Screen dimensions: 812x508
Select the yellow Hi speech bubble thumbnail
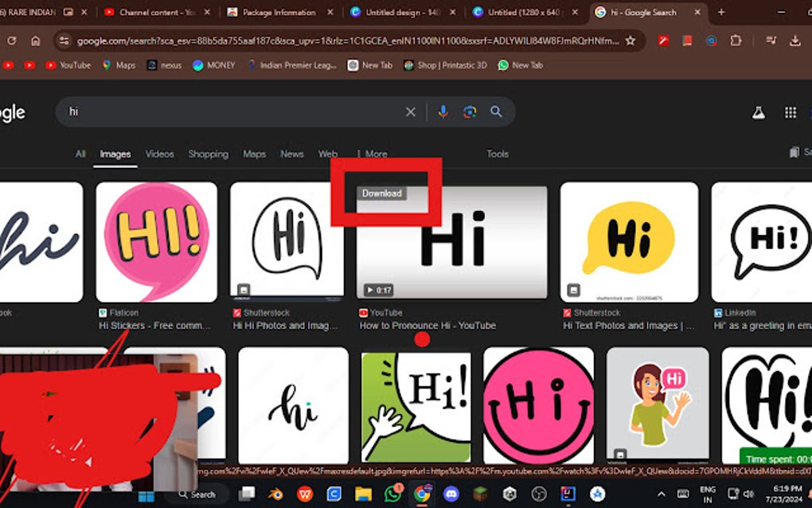(629, 241)
